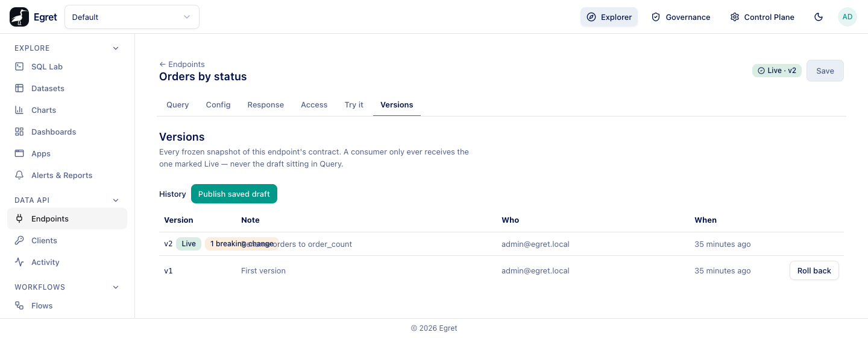Image resolution: width=868 pixels, height=338 pixels.
Task: Click the Dashboards grid icon
Action: click(19, 132)
